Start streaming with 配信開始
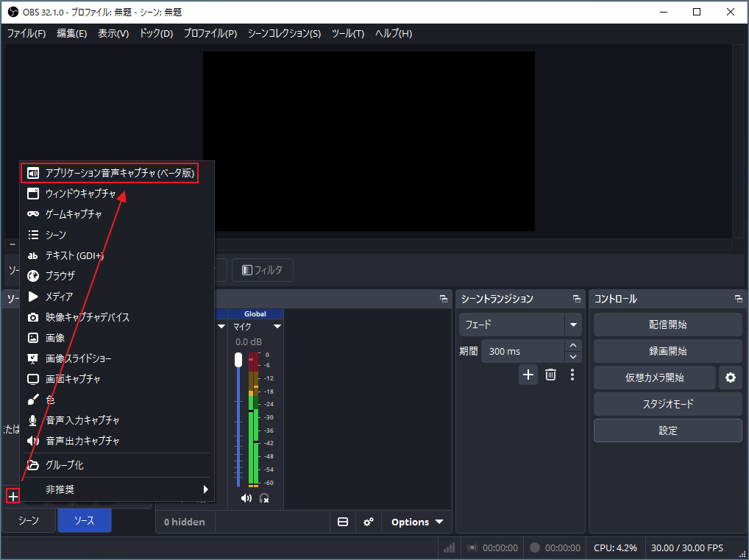749x560 pixels. [x=668, y=325]
